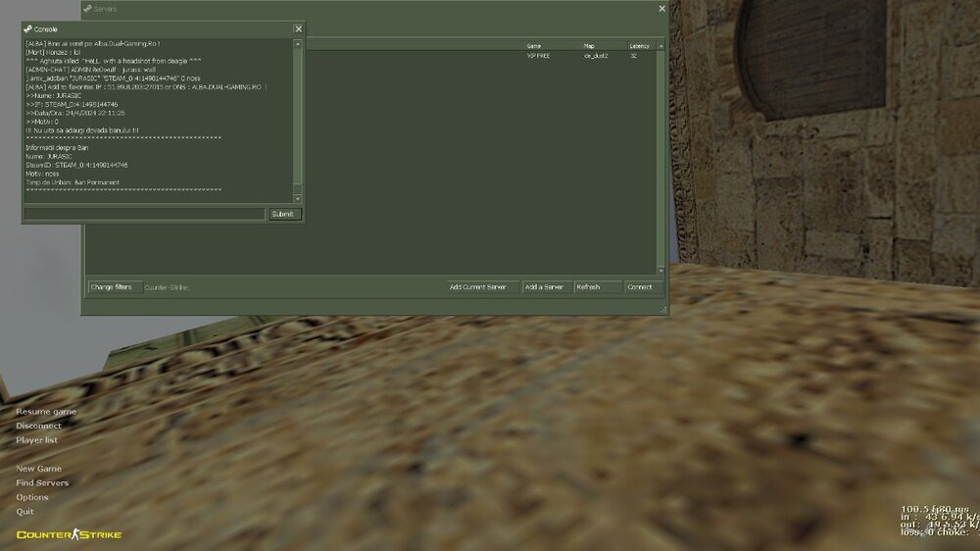Click the Steam icon in Console title bar
The height and width of the screenshot is (551, 980).
(x=28, y=29)
